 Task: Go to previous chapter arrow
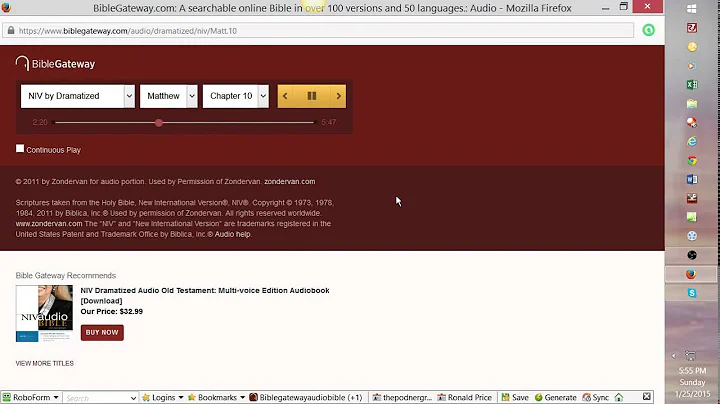[285, 96]
